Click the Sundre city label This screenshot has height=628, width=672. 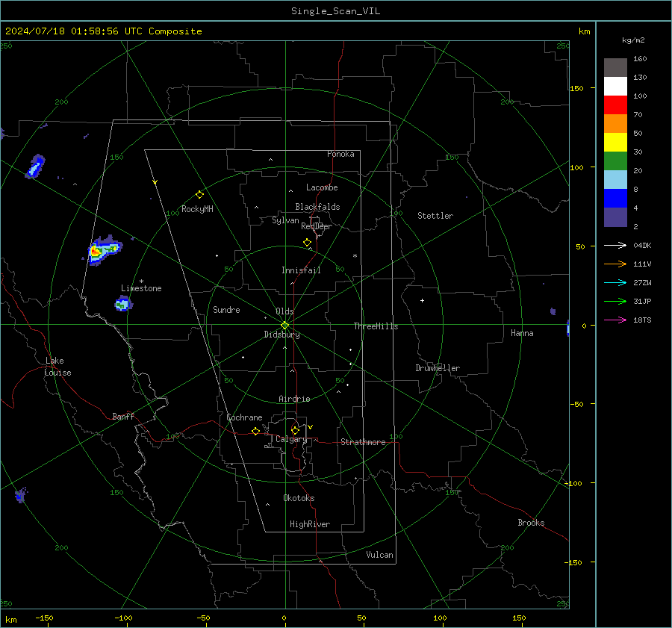pos(226,310)
